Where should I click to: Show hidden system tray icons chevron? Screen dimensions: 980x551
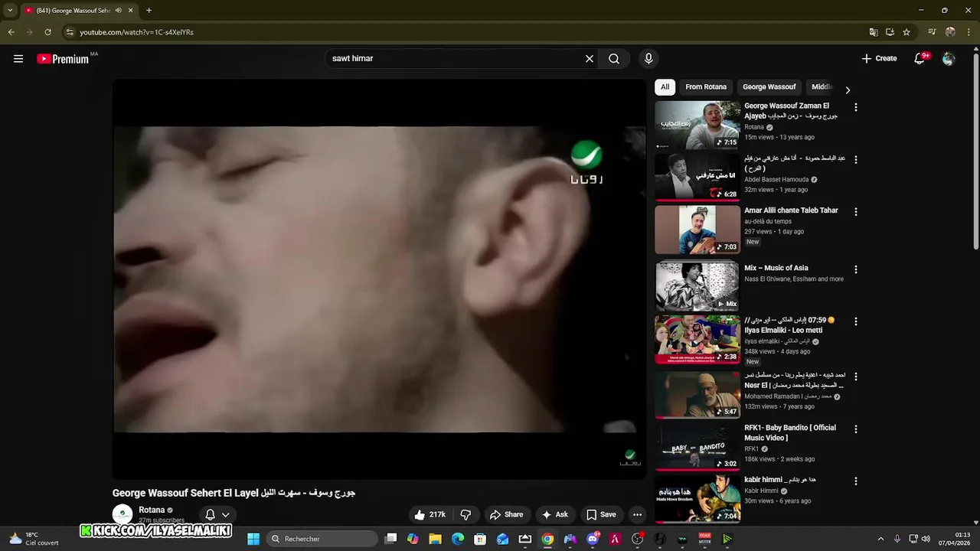tap(880, 539)
